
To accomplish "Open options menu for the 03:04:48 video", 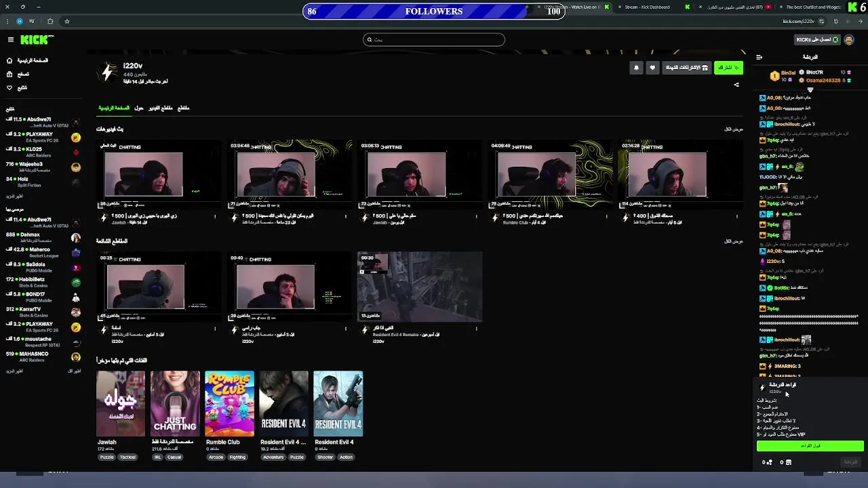I will [346, 216].
